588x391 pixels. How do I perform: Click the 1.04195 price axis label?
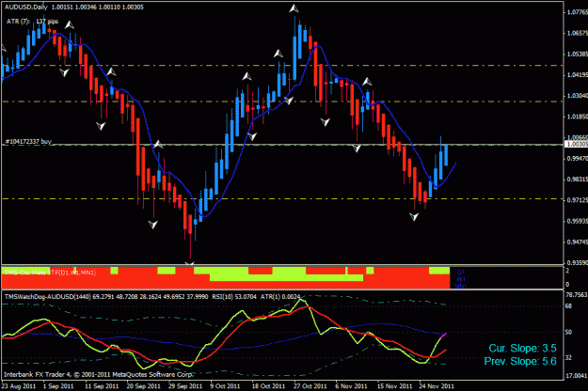577,75
